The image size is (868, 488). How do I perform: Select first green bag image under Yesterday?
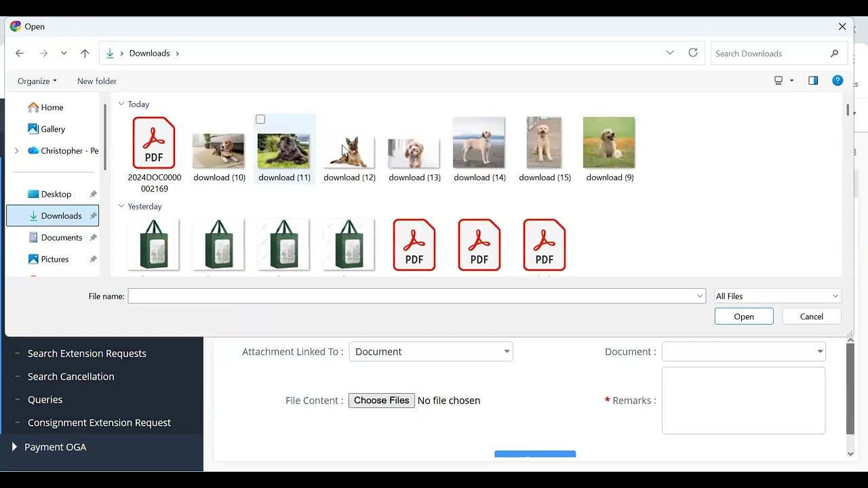(x=154, y=245)
